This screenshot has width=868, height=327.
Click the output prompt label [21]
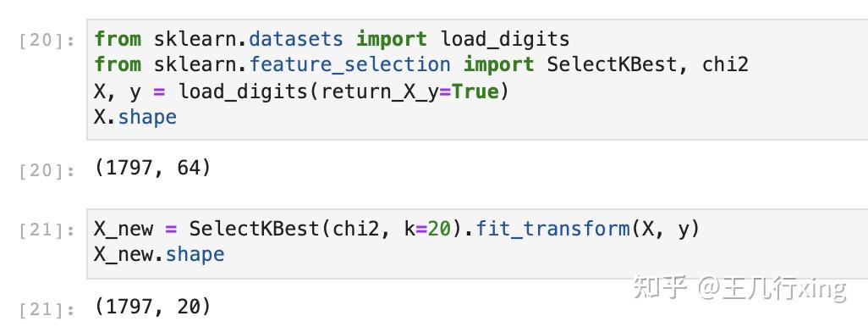pos(47,310)
